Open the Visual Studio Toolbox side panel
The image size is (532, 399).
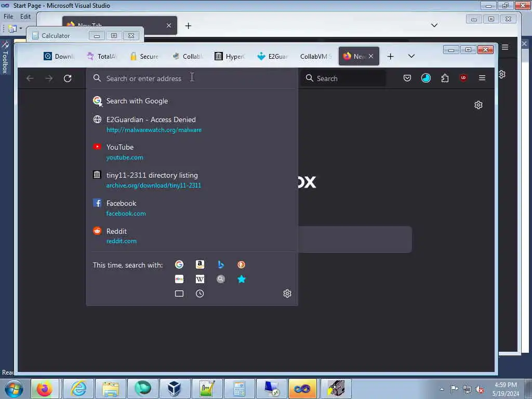[5, 58]
